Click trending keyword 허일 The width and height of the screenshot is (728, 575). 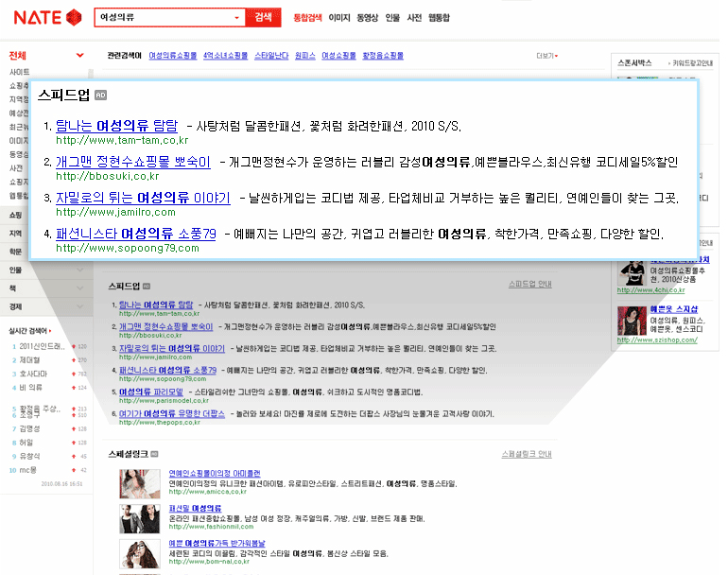tap(26, 443)
